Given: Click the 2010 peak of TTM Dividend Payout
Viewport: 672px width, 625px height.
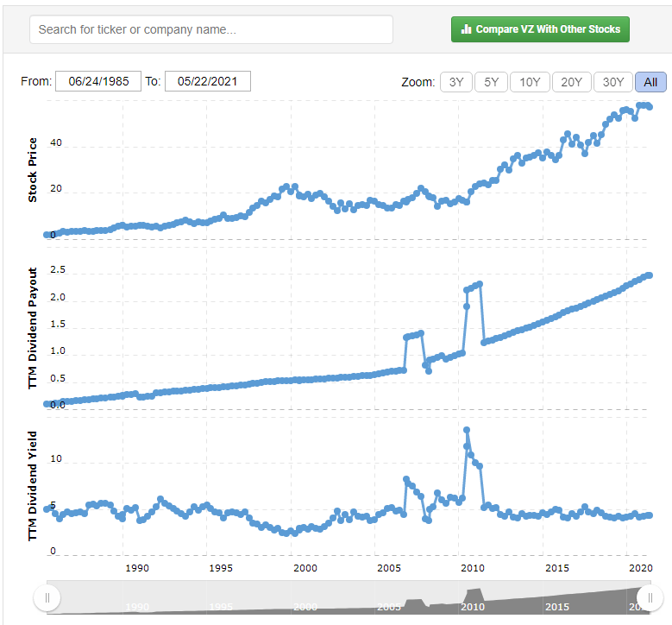Looking at the screenshot, I should point(479,284).
